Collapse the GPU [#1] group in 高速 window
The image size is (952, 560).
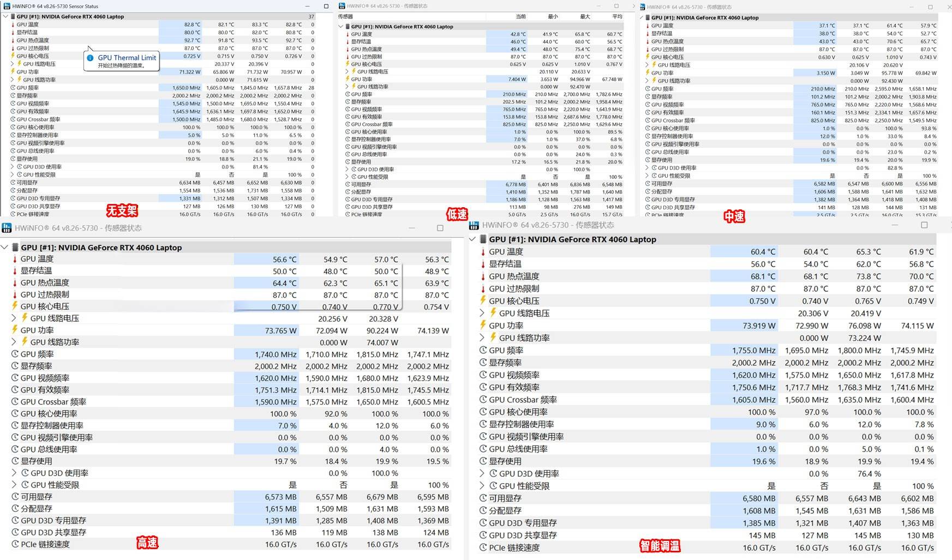click(5, 248)
